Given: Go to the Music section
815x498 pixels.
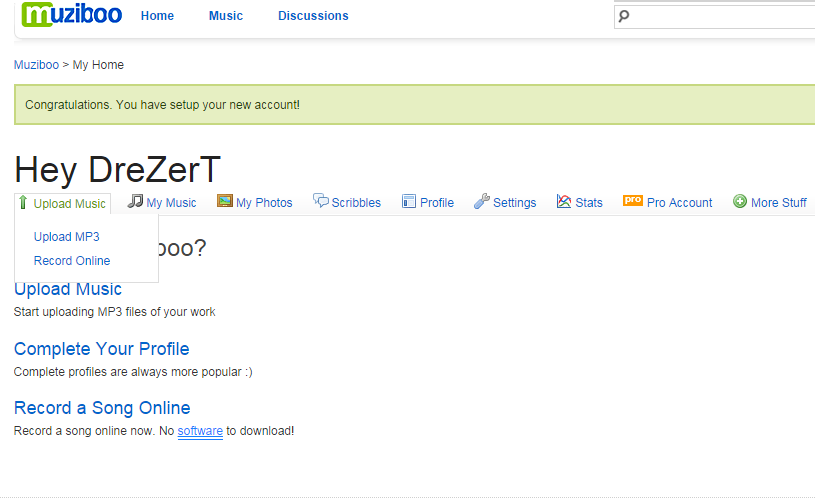Looking at the screenshot, I should coord(226,16).
